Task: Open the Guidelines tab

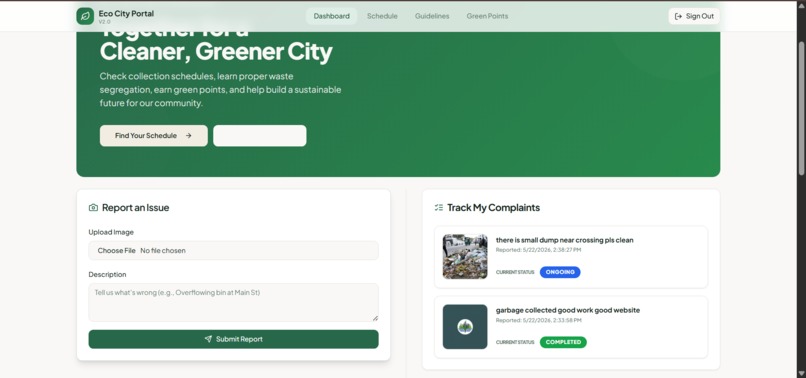Action: (432, 16)
